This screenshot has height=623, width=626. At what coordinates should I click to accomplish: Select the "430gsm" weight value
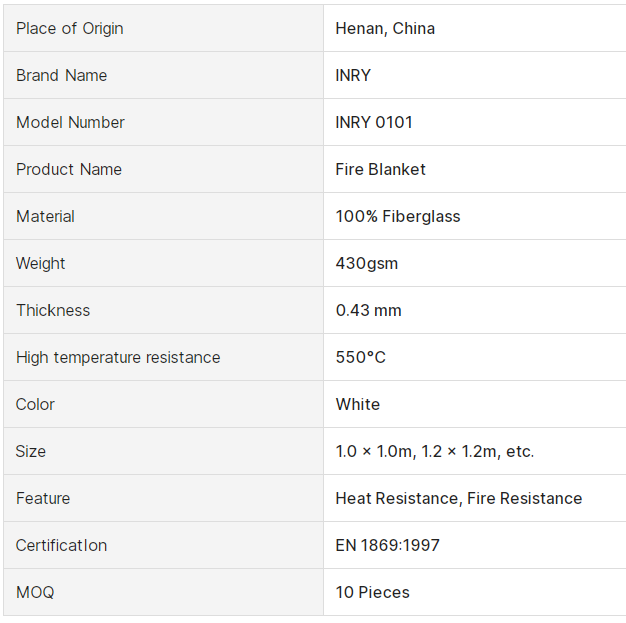tap(367, 263)
